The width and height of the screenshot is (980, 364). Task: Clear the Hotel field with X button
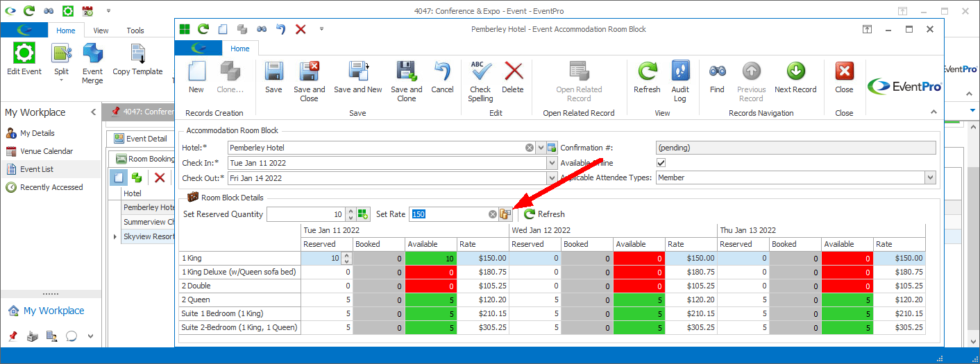click(x=530, y=148)
